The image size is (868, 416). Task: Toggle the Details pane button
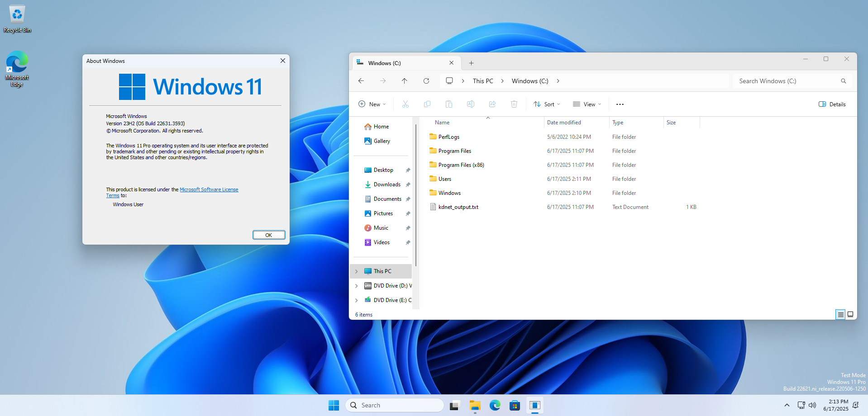click(832, 104)
